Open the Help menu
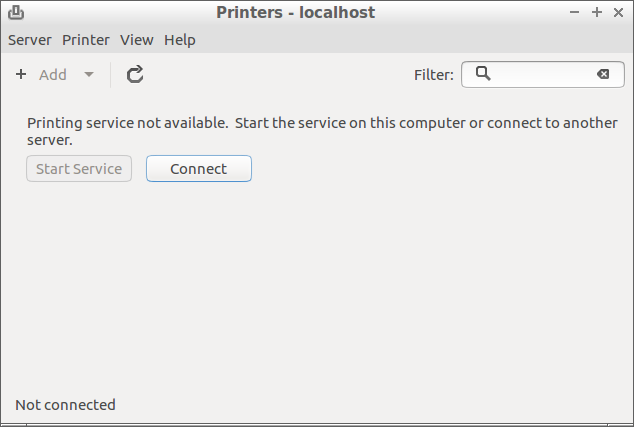The width and height of the screenshot is (634, 427). [x=180, y=40]
